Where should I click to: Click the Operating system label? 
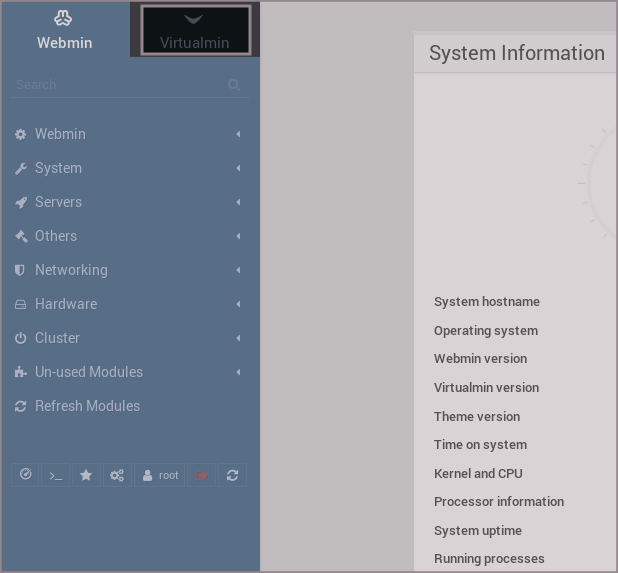point(486,330)
